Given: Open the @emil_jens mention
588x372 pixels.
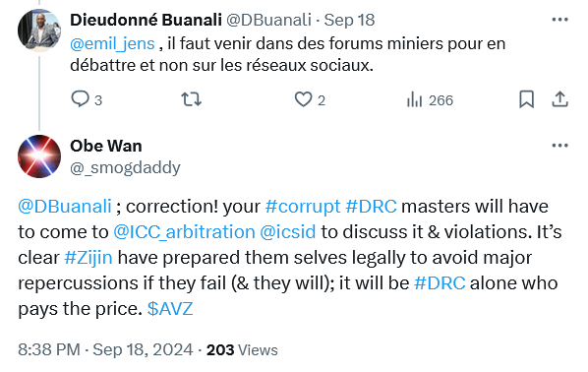Looking at the screenshot, I should (112, 44).
